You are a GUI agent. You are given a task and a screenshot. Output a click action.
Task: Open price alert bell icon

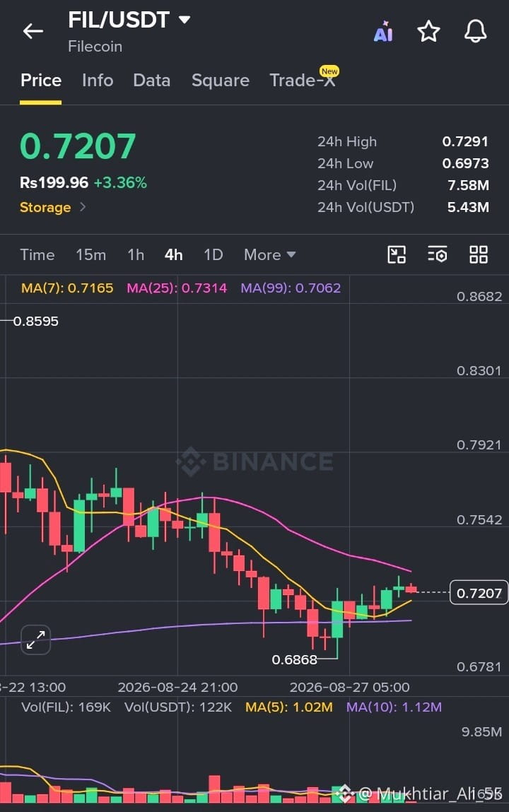(475, 32)
